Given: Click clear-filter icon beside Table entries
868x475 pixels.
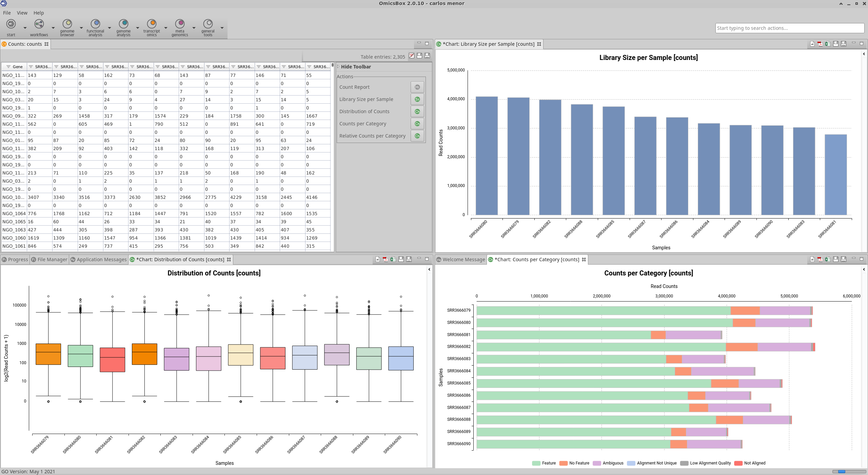Looking at the screenshot, I should pos(411,56).
